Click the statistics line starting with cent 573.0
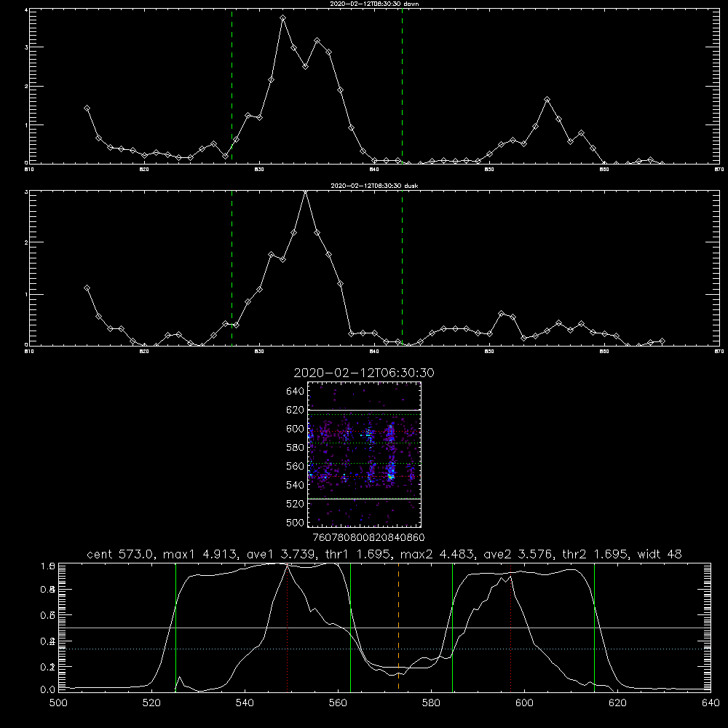Image resolution: width=728 pixels, height=728 pixels. coord(384,554)
